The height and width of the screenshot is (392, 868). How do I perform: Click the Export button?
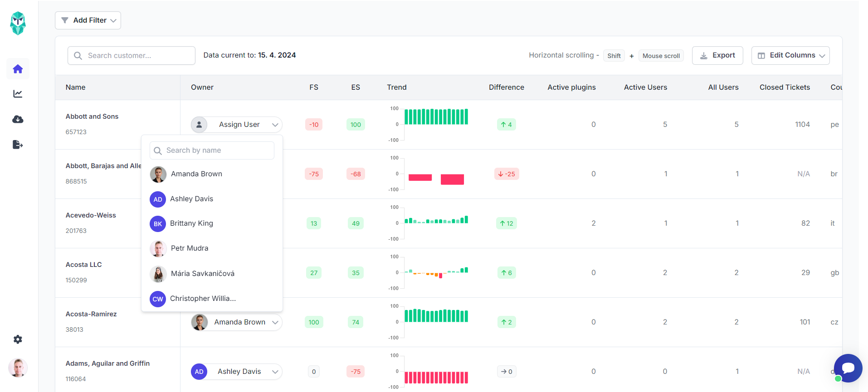click(717, 55)
